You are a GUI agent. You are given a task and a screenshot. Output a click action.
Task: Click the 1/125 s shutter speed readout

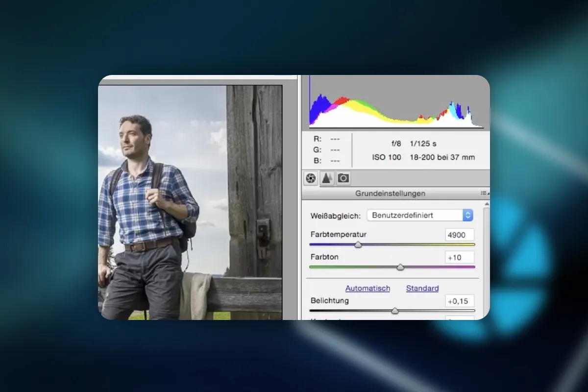(x=423, y=144)
